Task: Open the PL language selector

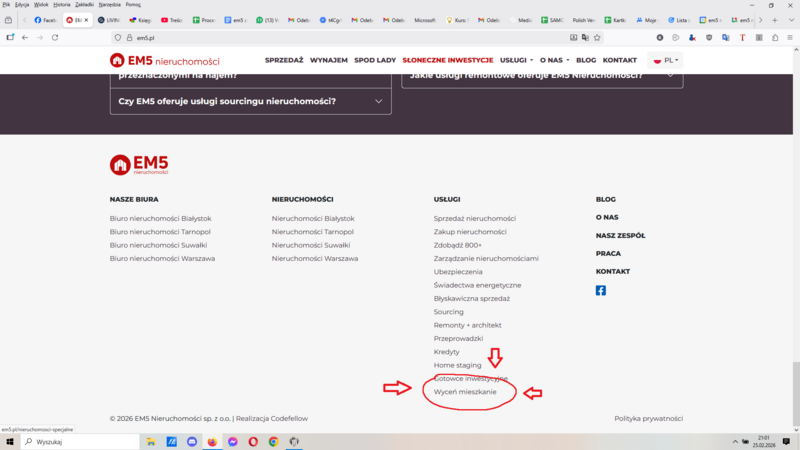Action: point(667,60)
